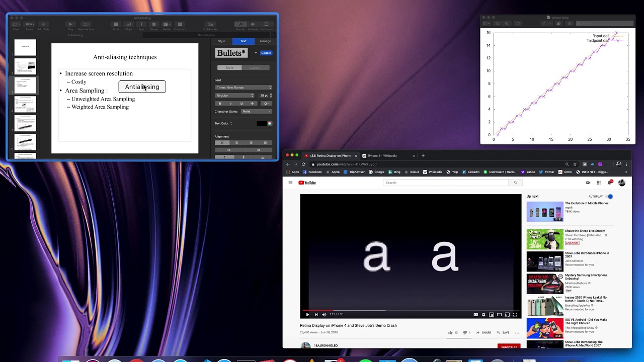Image resolution: width=644 pixels, height=362 pixels.
Task: Click the font size stepper arrows
Action: point(271,96)
